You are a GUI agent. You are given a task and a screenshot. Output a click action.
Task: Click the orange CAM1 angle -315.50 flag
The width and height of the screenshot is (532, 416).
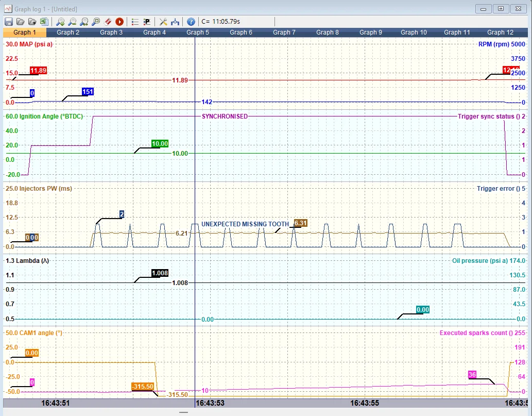[143, 387]
